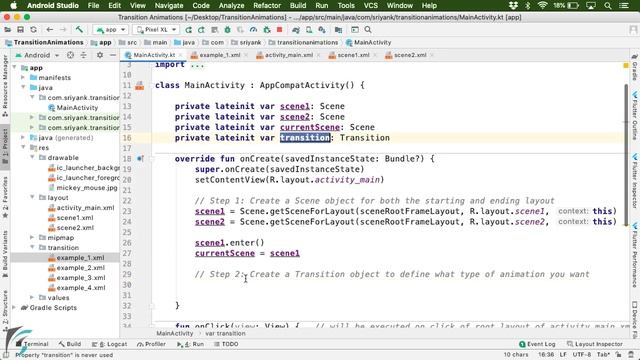Screen dimensions: 640x360
Task: Collapse the app module tree node
Action: (15, 67)
